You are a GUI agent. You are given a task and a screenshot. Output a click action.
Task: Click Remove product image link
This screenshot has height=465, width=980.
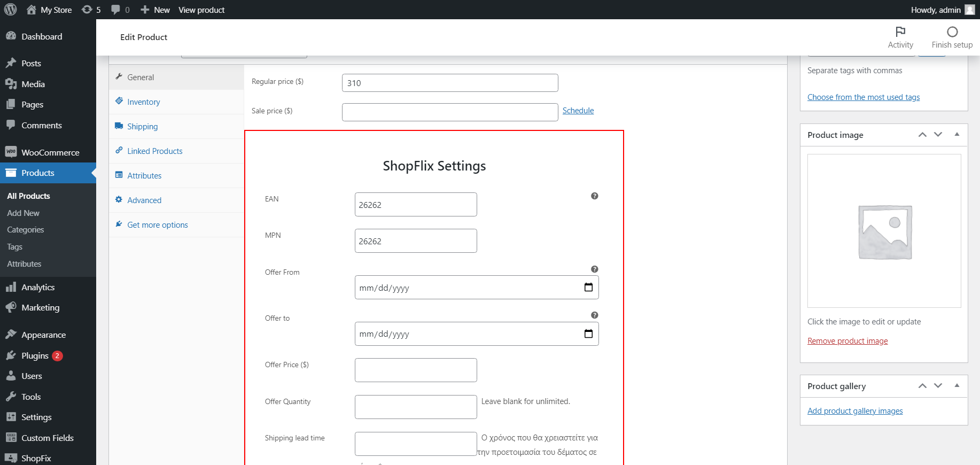tap(847, 341)
